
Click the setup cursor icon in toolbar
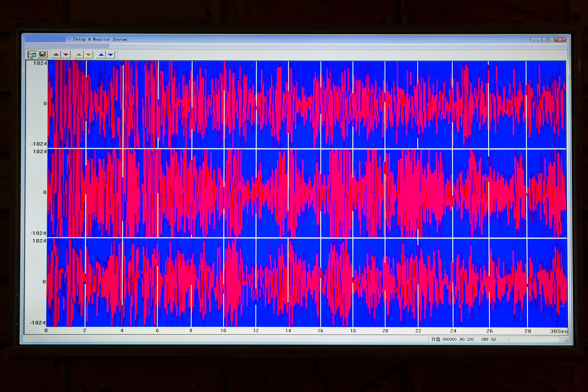tap(32, 54)
